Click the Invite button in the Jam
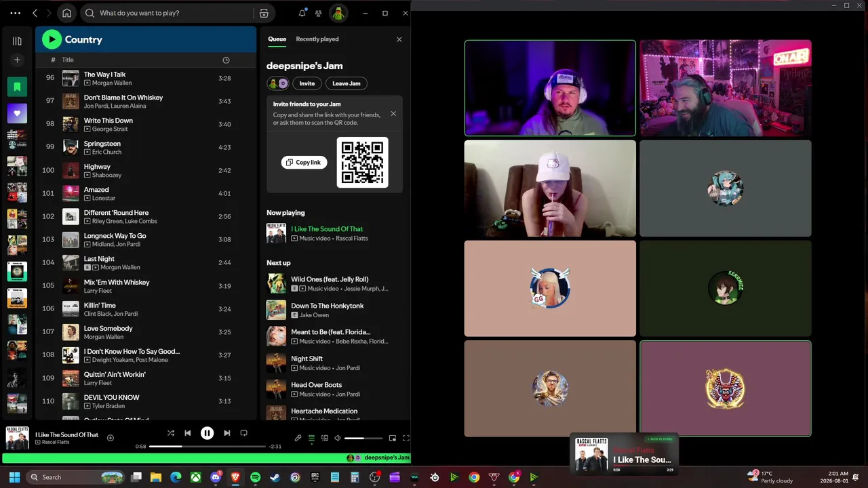 pyautogui.click(x=307, y=83)
